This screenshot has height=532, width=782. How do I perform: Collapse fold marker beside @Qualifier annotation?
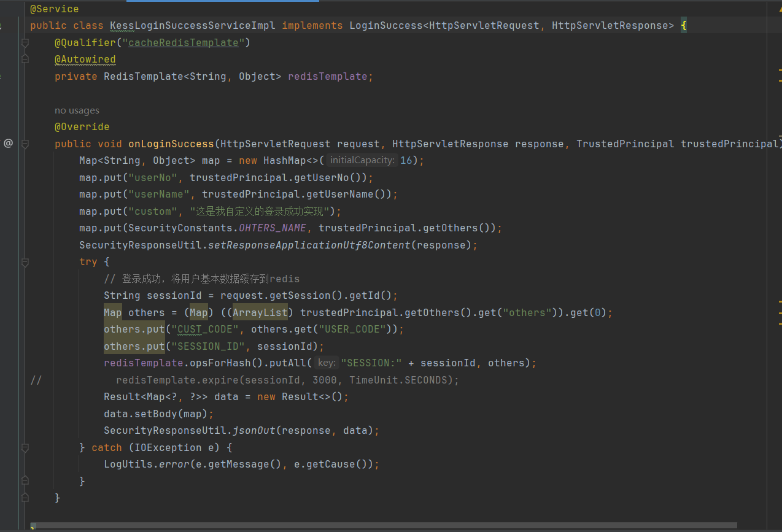(x=25, y=43)
